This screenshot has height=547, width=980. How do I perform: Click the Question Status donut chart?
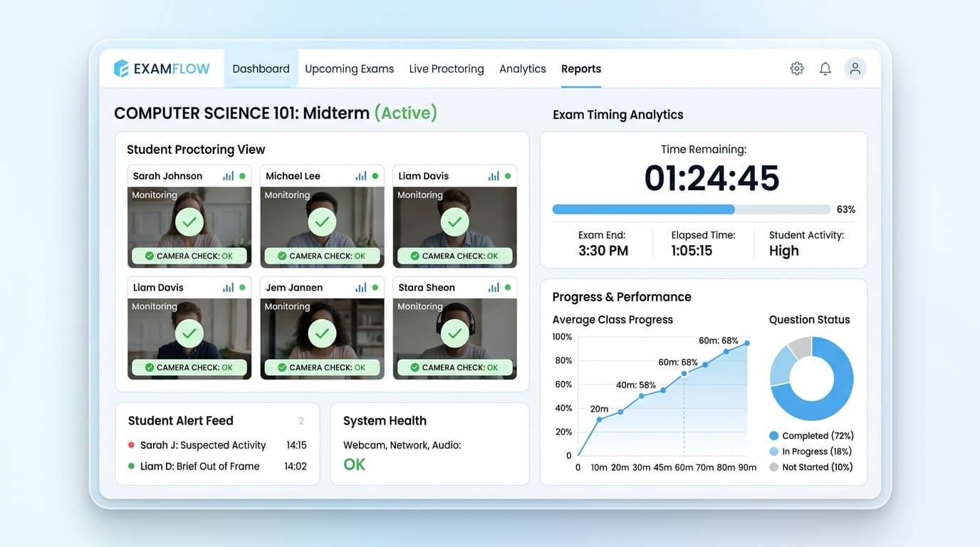pyautogui.click(x=811, y=379)
